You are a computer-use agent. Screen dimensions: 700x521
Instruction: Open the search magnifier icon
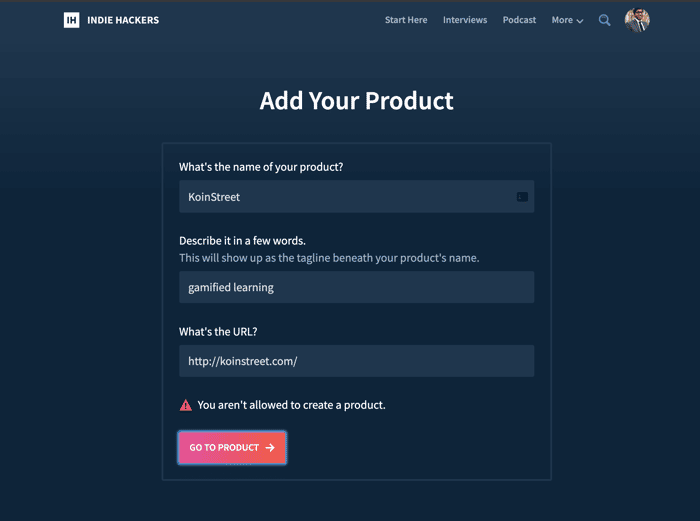coord(604,20)
